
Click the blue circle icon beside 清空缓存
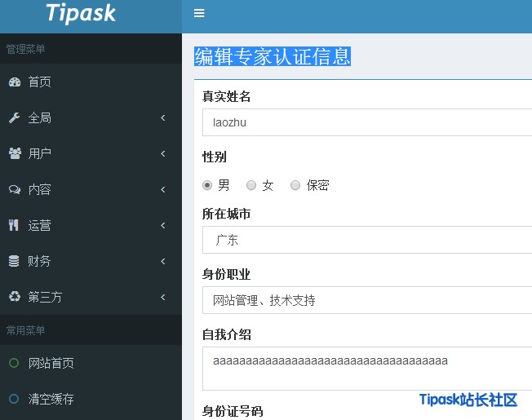tap(14, 399)
